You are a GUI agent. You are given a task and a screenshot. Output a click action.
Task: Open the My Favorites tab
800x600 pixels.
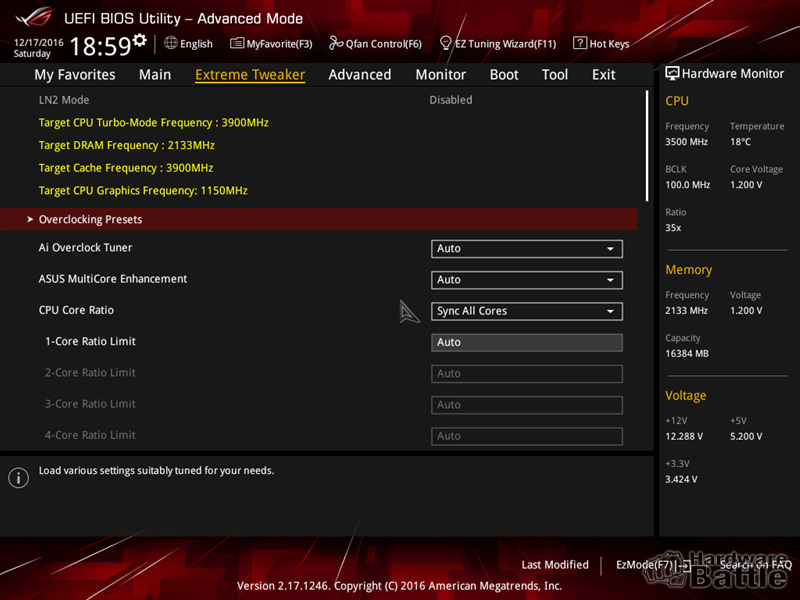coord(75,74)
